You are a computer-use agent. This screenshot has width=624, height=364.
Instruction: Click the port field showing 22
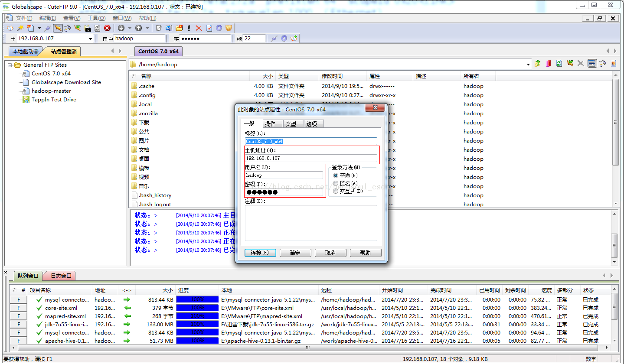pos(255,39)
